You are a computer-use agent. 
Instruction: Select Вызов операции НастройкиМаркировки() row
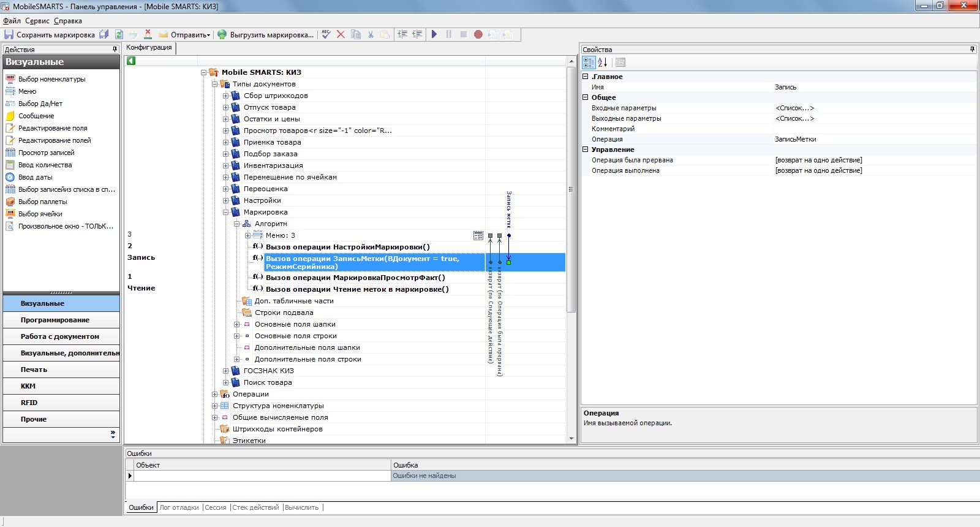pos(347,247)
